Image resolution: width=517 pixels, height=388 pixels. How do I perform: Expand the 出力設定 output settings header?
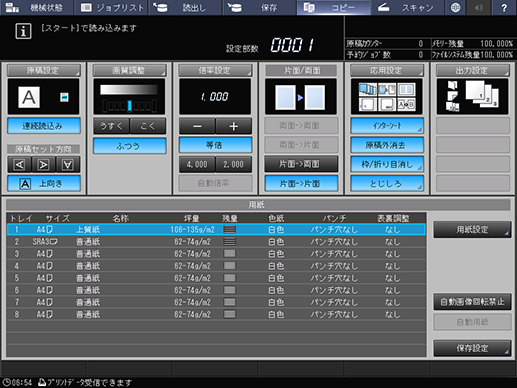473,70
